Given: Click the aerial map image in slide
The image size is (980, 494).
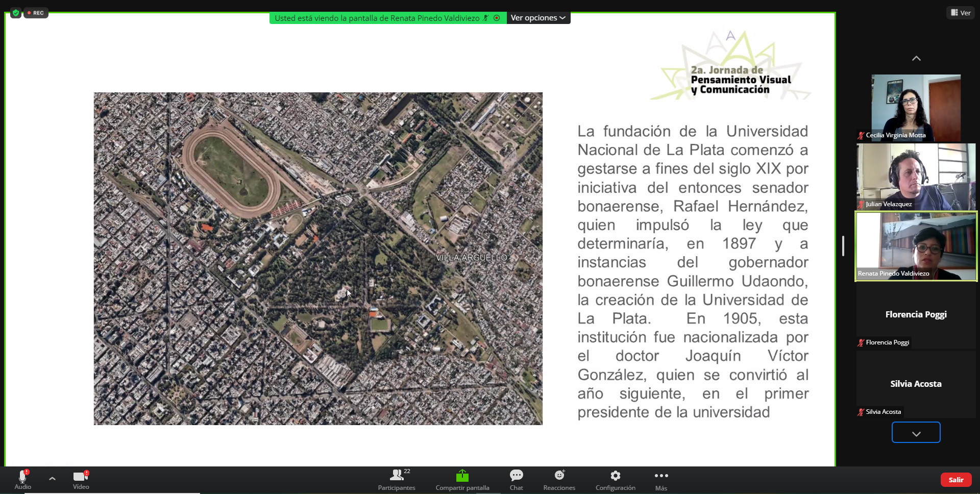Looking at the screenshot, I should pos(318,258).
